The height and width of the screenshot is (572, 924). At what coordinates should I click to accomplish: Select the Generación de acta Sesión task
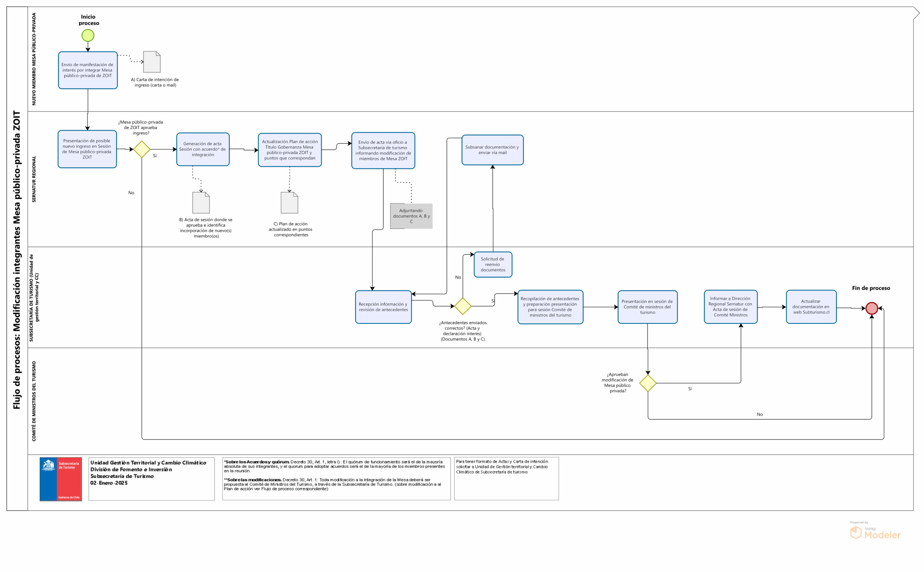tap(203, 149)
